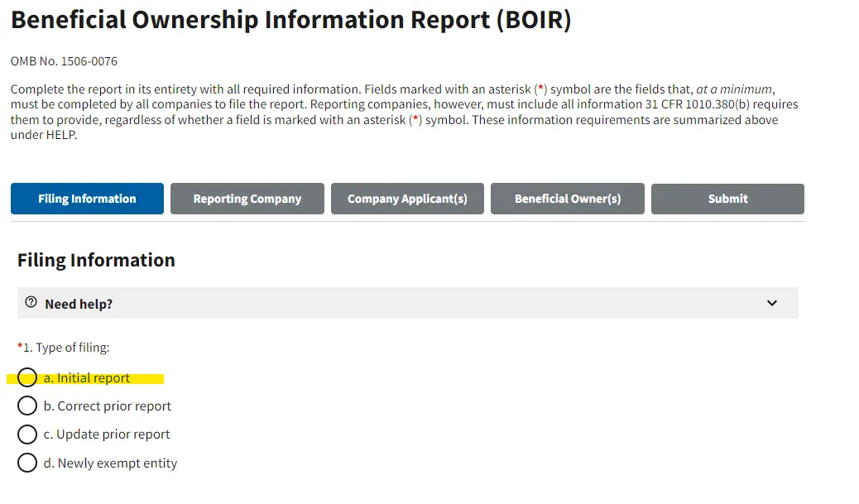
Task: Pick the Newly exempt entity radio circle
Action: (x=26, y=463)
